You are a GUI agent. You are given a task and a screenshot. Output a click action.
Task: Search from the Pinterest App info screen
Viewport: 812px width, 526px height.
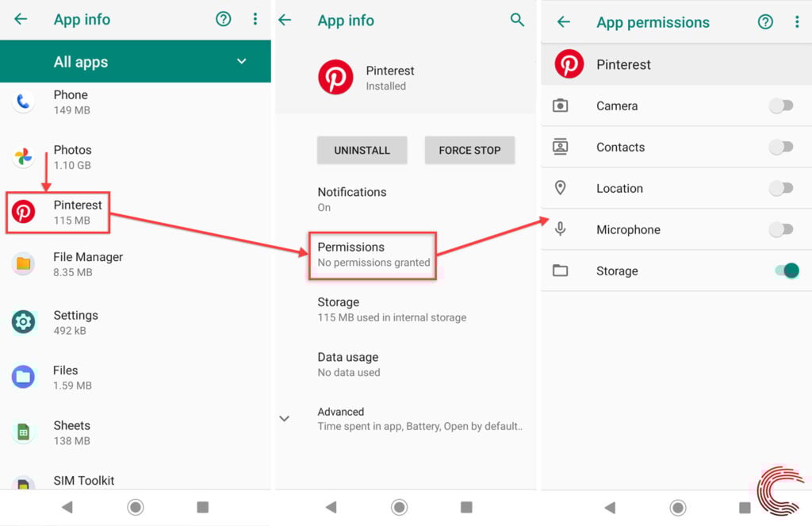click(517, 20)
